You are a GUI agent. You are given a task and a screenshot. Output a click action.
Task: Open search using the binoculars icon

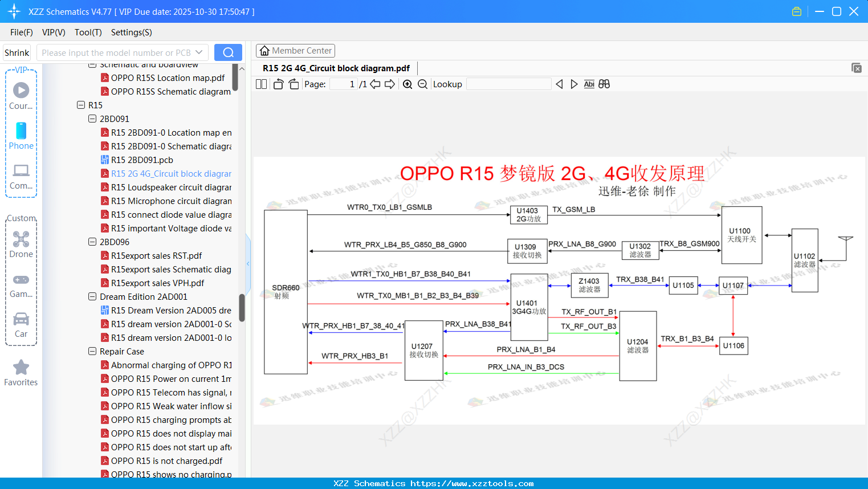click(x=604, y=84)
